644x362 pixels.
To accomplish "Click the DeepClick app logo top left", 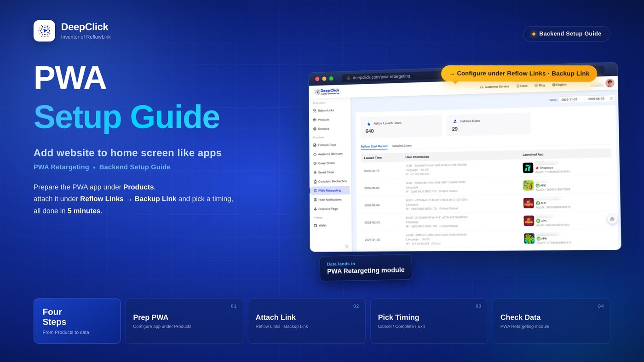I will [44, 31].
